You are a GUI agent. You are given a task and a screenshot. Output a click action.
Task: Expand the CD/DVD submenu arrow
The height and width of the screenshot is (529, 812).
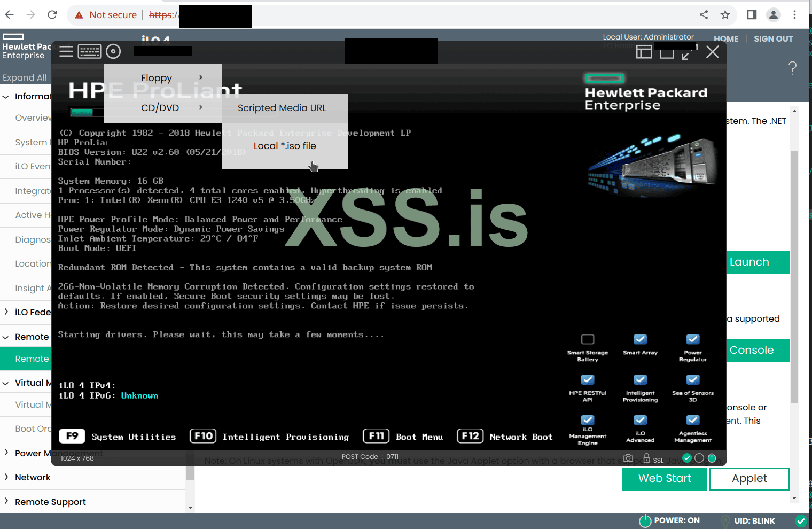tap(201, 107)
